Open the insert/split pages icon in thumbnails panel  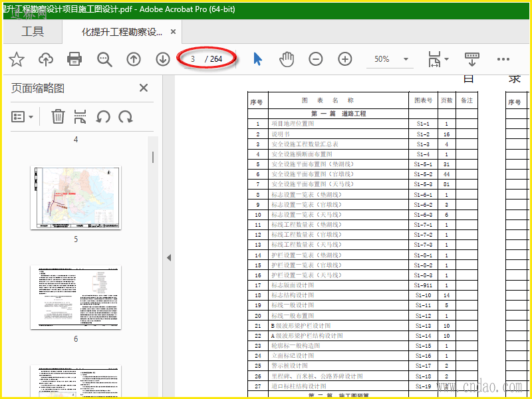tap(80, 117)
